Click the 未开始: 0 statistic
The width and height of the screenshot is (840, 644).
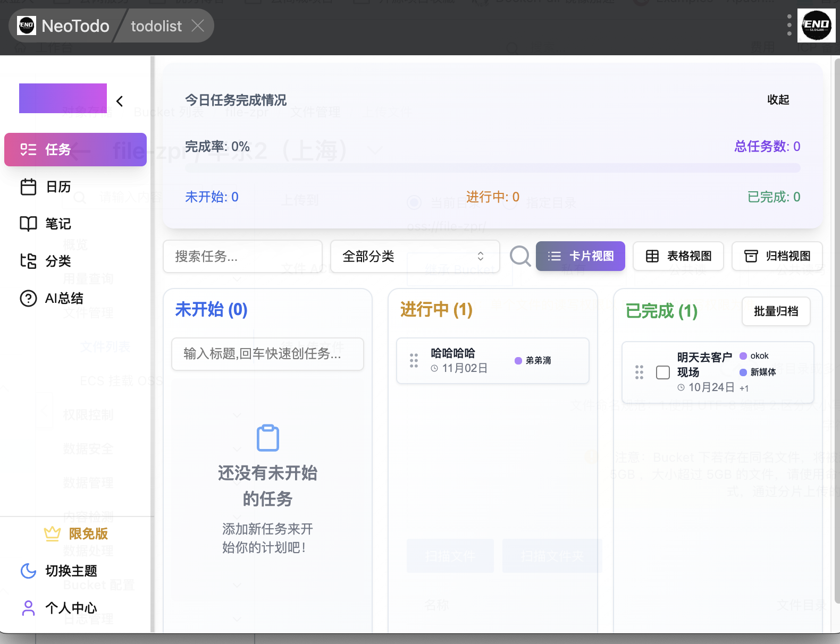click(212, 197)
